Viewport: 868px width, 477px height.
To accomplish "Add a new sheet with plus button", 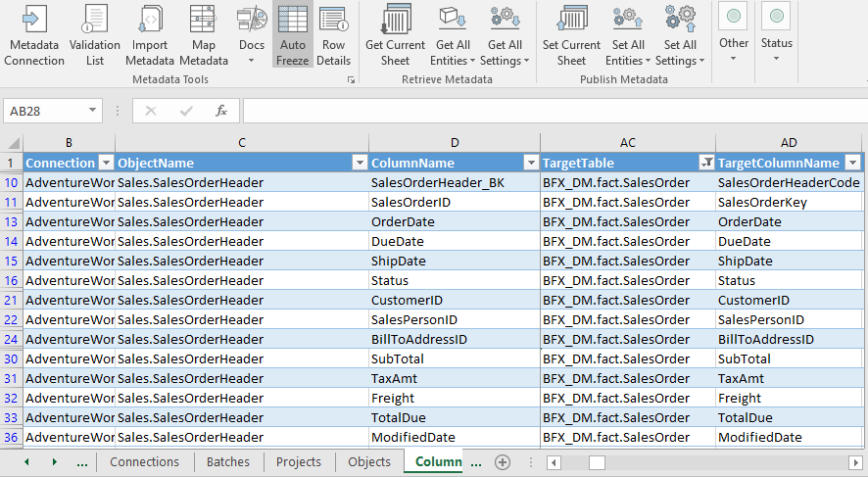I will tap(503, 462).
